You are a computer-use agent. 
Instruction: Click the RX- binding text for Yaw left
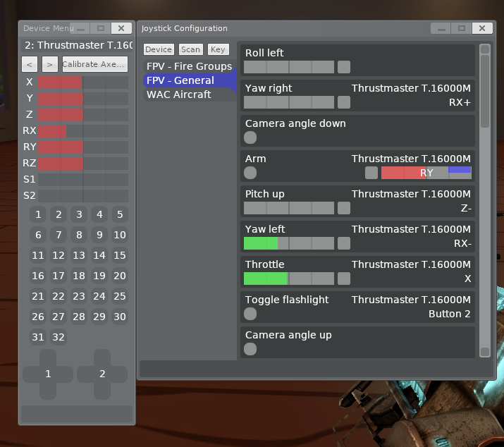coord(462,243)
